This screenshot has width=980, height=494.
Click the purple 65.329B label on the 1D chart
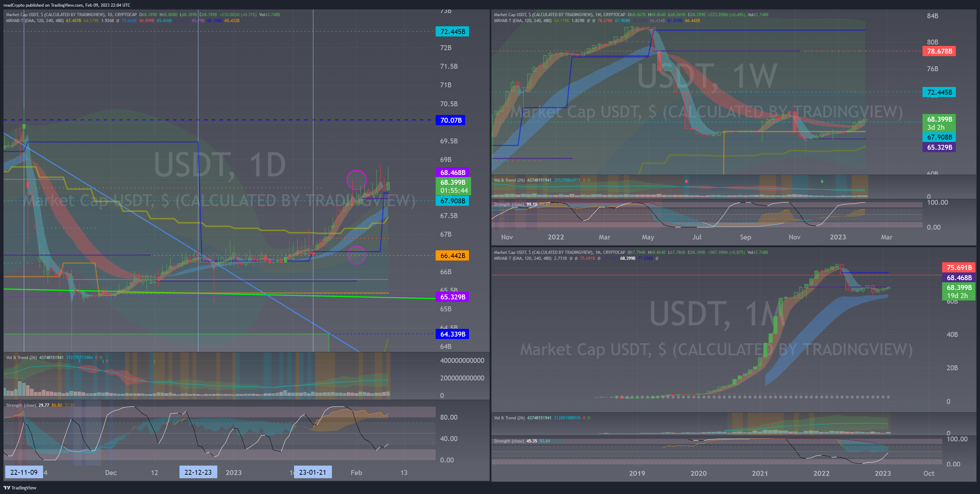tap(452, 297)
